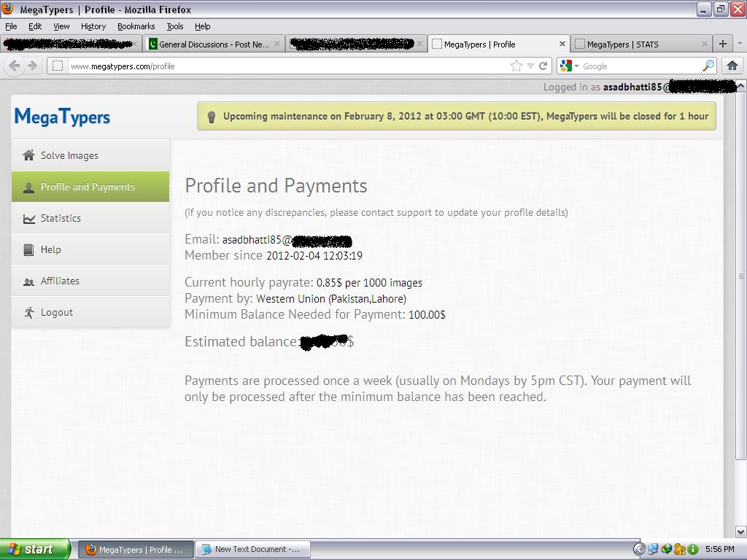This screenshot has width=747, height=560.
Task: Open the search engine dropdown
Action: [569, 66]
